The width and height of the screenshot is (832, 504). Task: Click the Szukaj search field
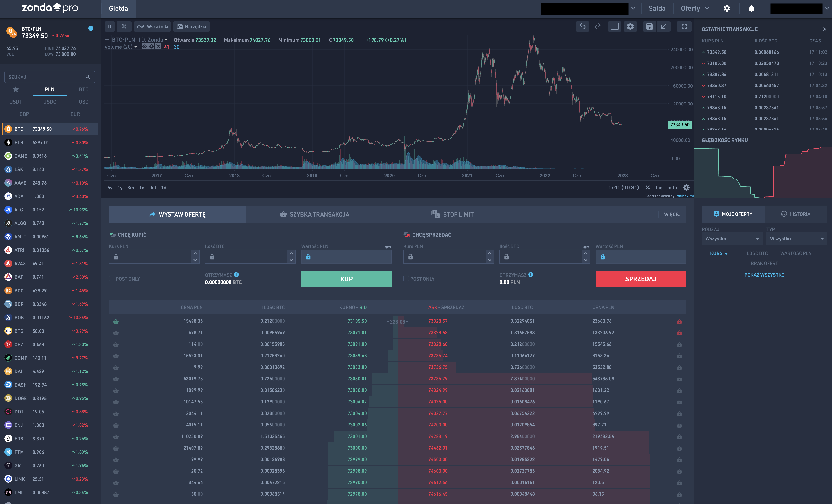point(45,77)
